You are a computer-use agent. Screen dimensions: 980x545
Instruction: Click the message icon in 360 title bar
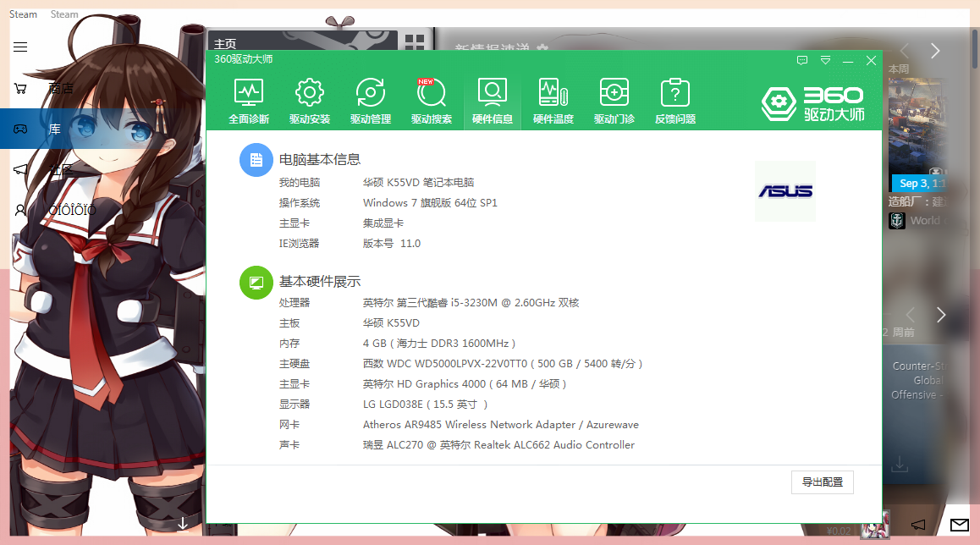pyautogui.click(x=802, y=61)
